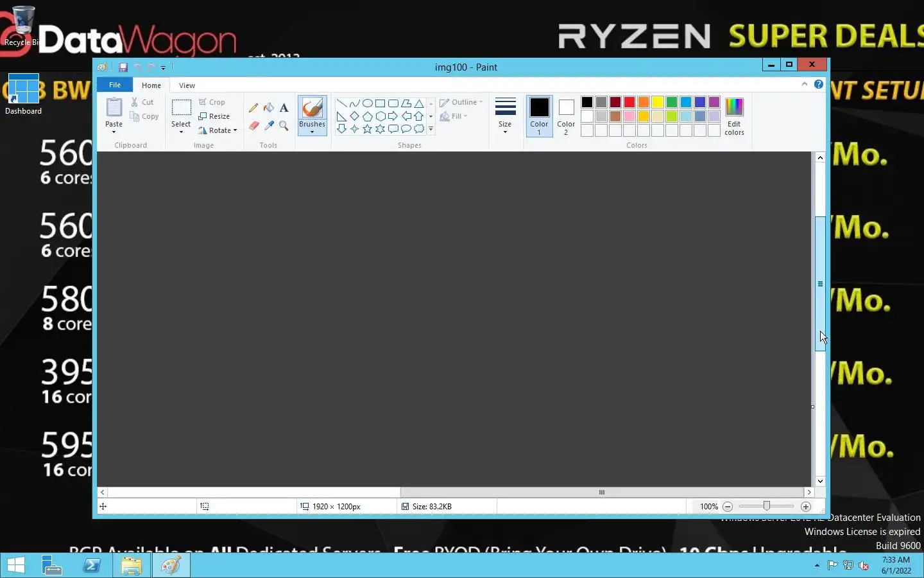Image resolution: width=924 pixels, height=578 pixels.
Task: Choose the Diamond shape
Action: click(354, 116)
